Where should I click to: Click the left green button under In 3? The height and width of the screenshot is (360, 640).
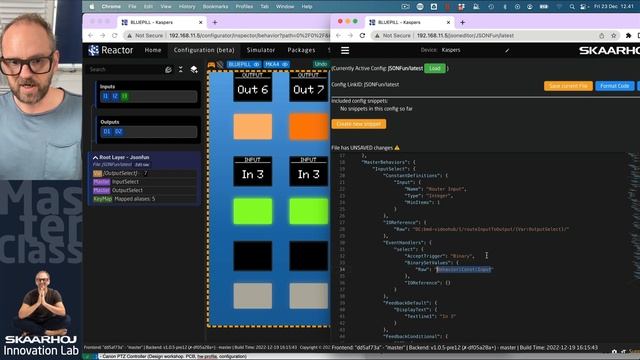coord(253,211)
